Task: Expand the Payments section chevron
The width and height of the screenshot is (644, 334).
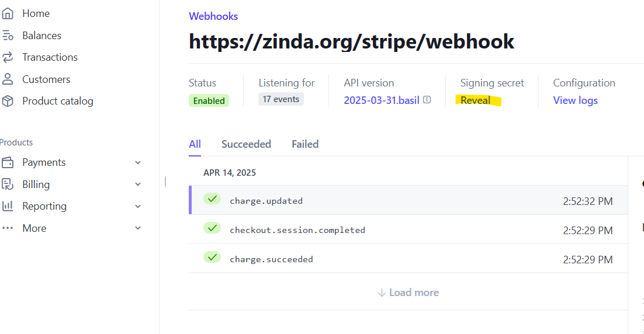Action: (x=138, y=162)
